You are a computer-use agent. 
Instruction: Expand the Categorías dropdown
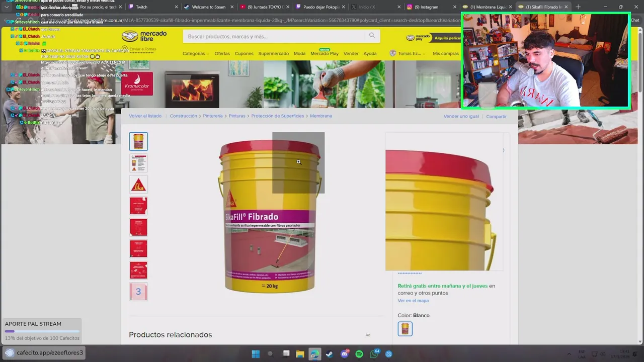[x=196, y=53]
